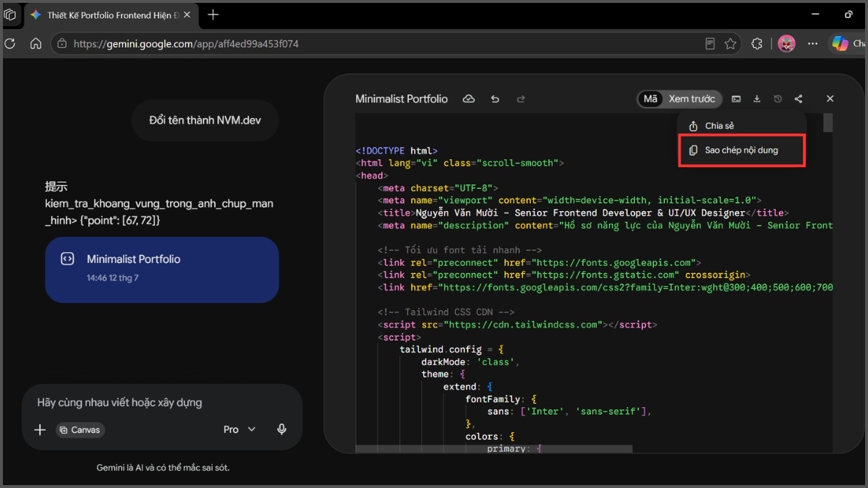Toggle the Canvas tool chip
Screen dimensions: 868x488
point(80,429)
